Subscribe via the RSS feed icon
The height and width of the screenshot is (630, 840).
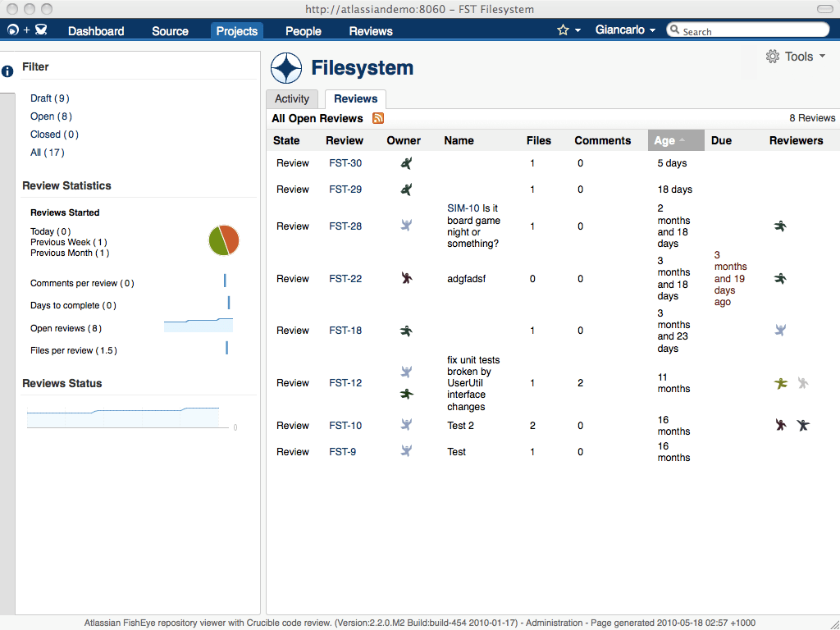point(377,118)
